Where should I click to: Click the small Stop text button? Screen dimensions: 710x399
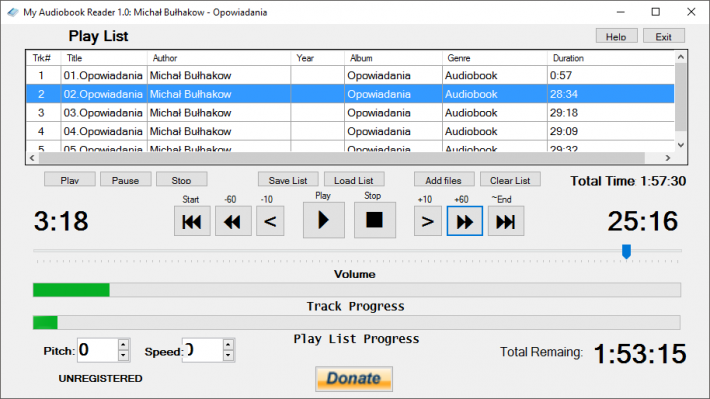pos(182,180)
